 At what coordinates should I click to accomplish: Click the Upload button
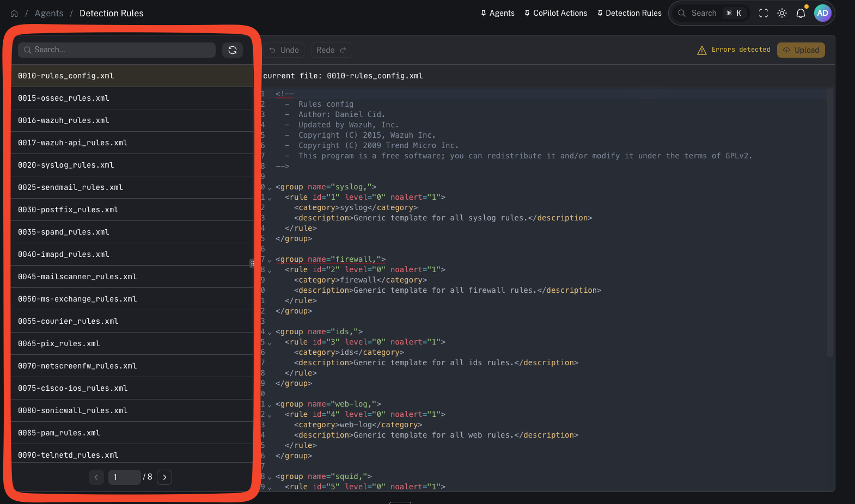(801, 50)
